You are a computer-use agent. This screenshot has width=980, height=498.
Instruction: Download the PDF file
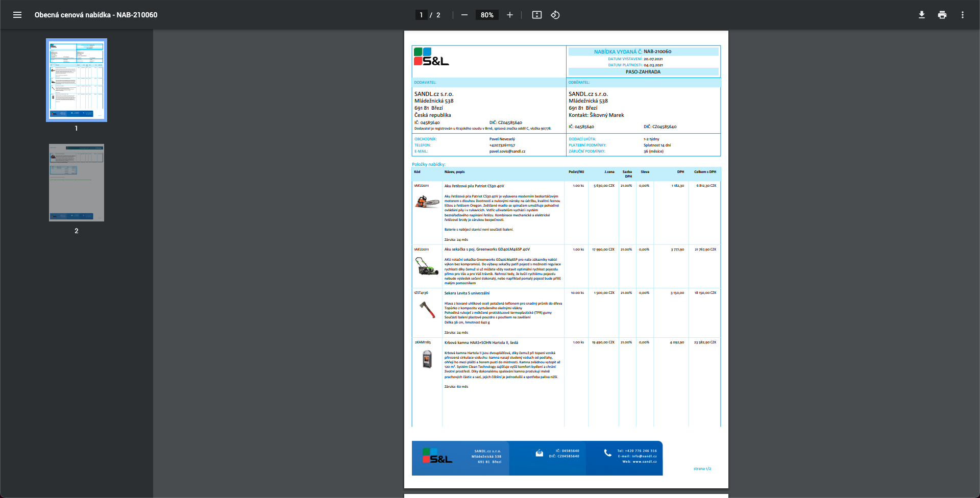[922, 15]
